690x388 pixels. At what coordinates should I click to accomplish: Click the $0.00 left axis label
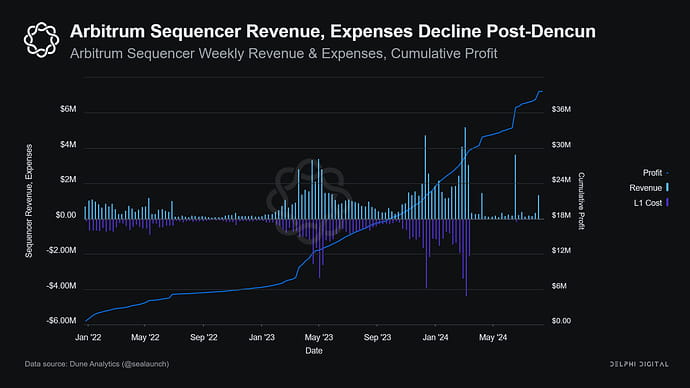(x=66, y=215)
